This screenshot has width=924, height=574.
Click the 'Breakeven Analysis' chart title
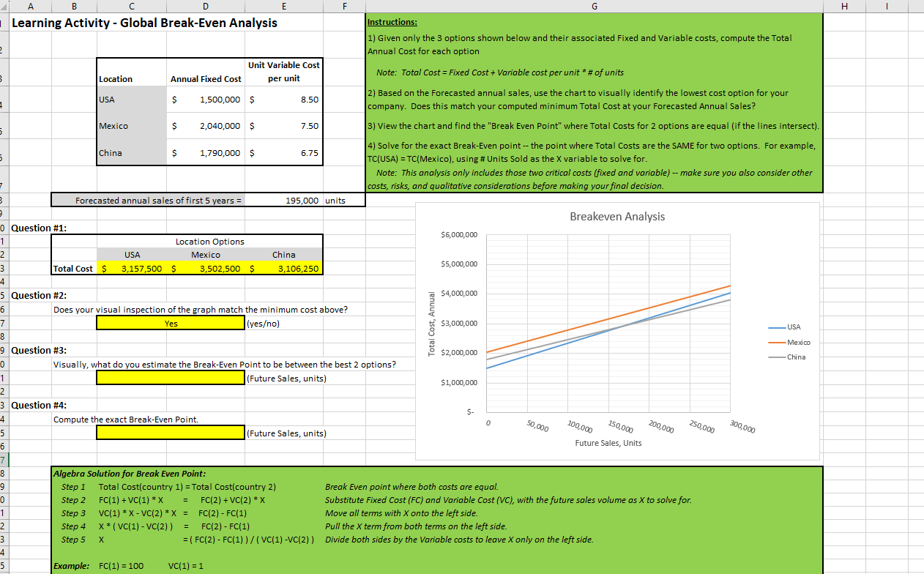617,216
